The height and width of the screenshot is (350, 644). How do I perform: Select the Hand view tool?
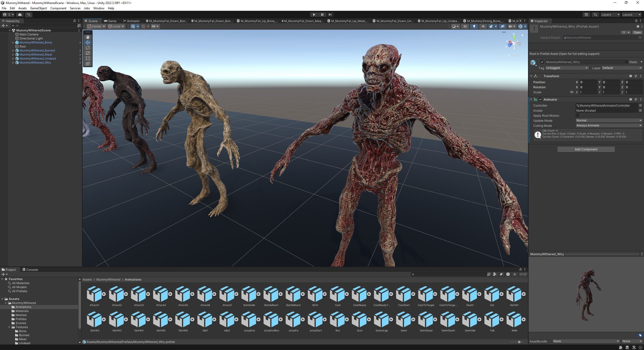pos(88,37)
